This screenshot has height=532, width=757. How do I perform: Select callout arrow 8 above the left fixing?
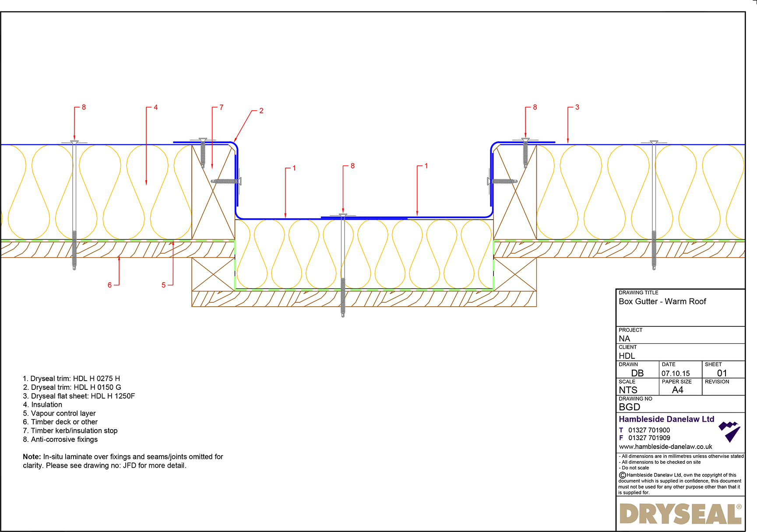click(75, 123)
